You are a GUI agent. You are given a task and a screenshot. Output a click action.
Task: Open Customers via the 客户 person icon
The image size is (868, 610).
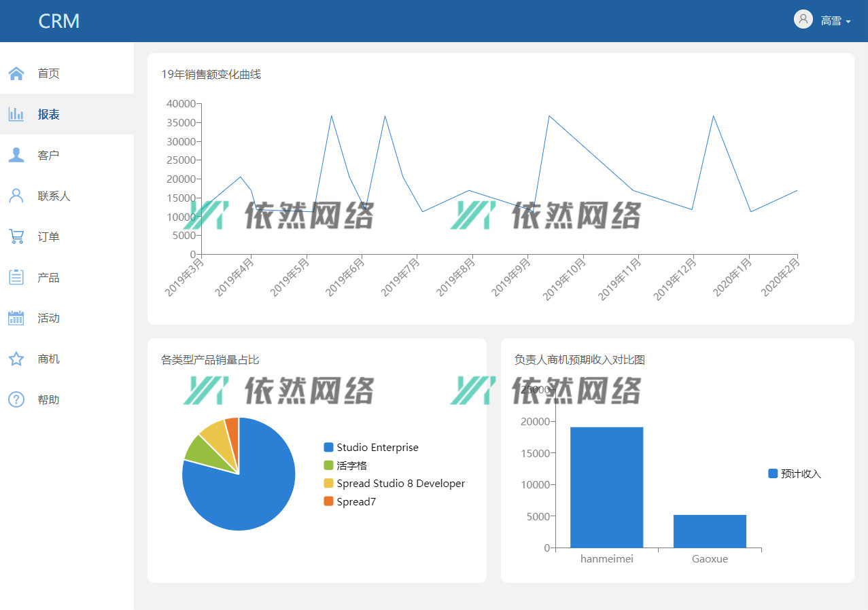tap(16, 155)
